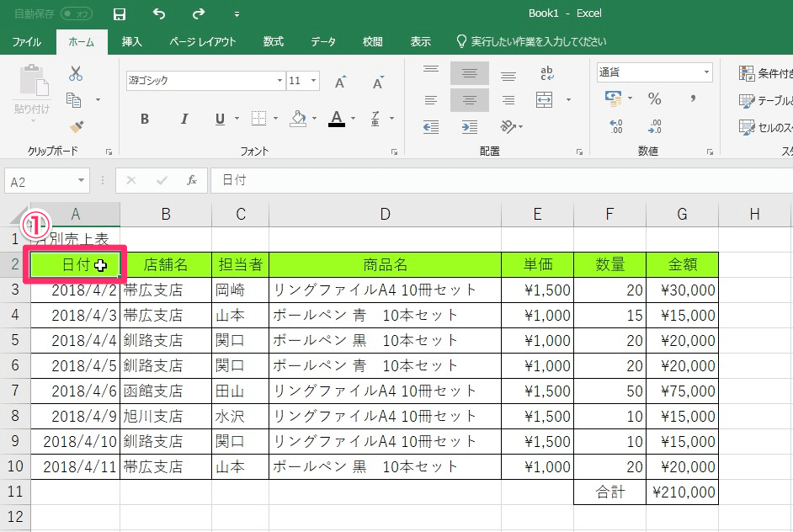Select the Format Painter brush
The height and width of the screenshot is (532, 793).
pyautogui.click(x=77, y=126)
